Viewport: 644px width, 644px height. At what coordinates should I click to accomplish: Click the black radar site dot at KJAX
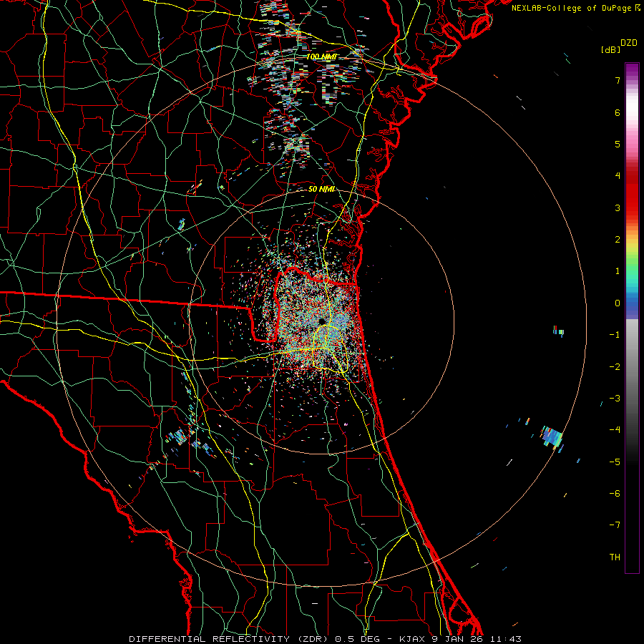(x=322, y=321)
